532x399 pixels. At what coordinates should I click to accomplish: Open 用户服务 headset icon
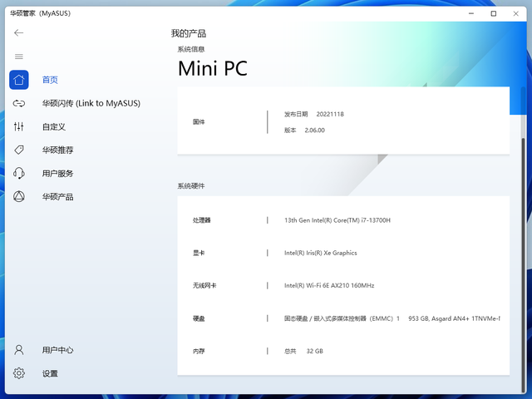[x=19, y=173]
